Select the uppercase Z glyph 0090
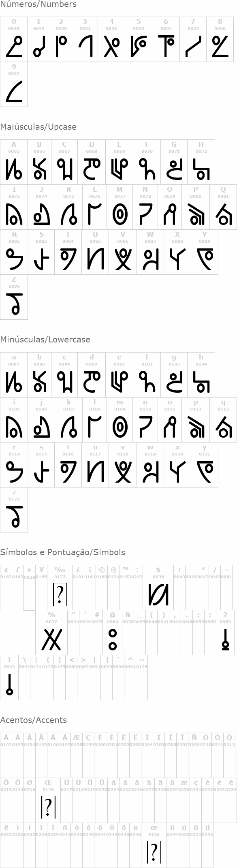 click(14, 297)
